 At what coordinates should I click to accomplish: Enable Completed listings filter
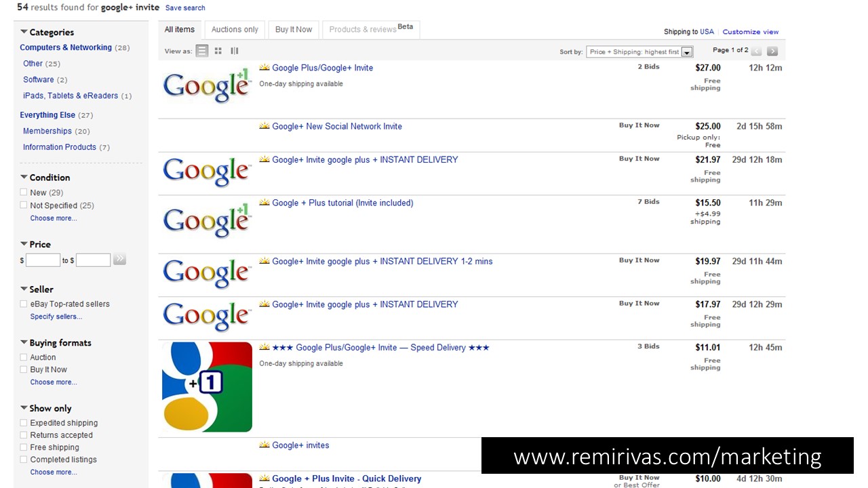(x=24, y=460)
